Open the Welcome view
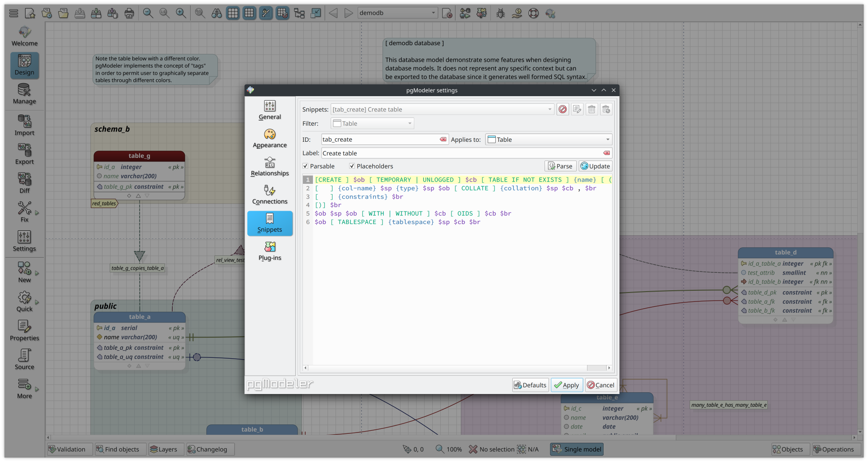Image resolution: width=868 pixels, height=462 pixels. pyautogui.click(x=25, y=36)
